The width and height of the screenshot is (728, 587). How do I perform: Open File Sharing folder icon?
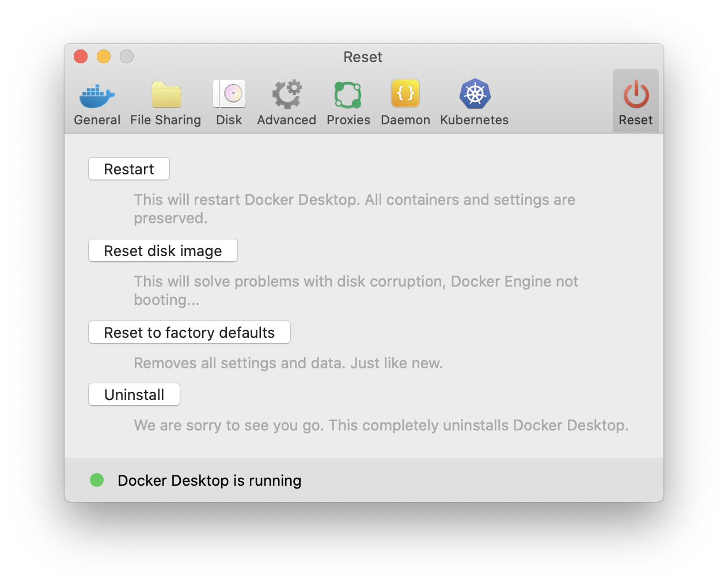point(166,94)
